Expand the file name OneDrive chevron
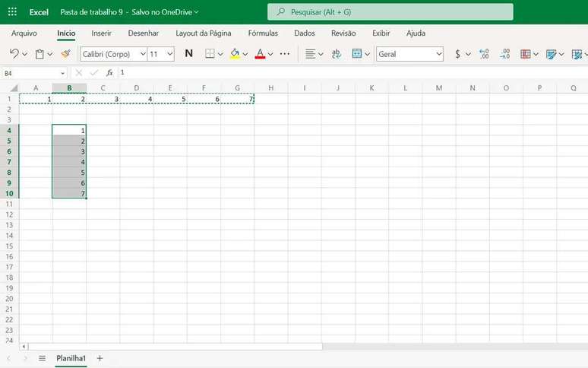 (197, 12)
